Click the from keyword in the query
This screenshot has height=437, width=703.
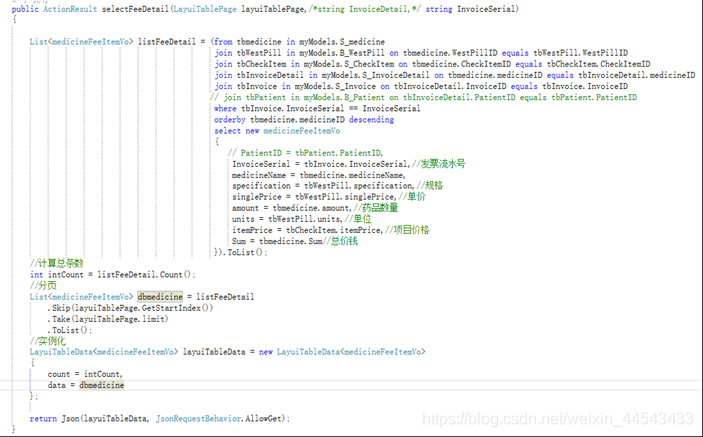coord(223,42)
